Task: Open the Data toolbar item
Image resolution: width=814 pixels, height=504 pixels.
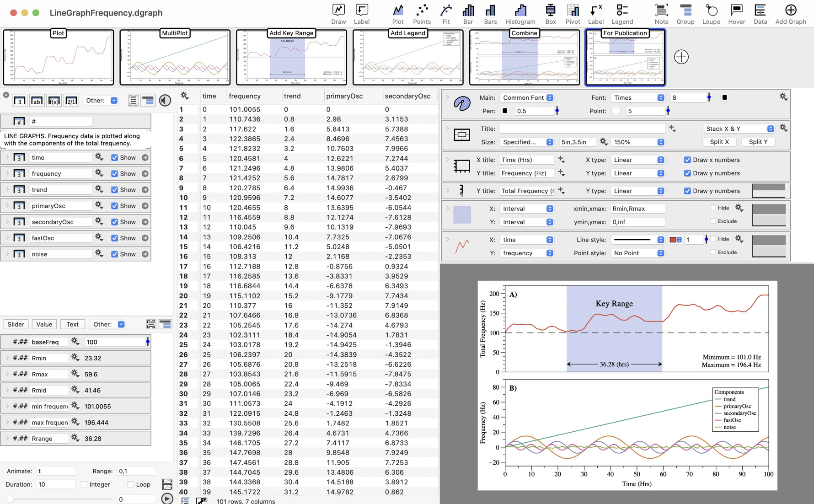Action: [760, 14]
